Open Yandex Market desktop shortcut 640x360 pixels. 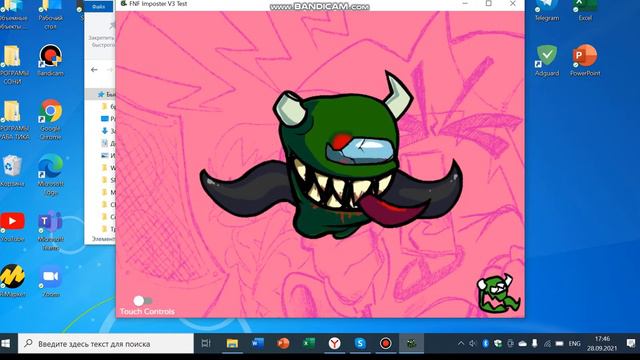tap(12, 281)
